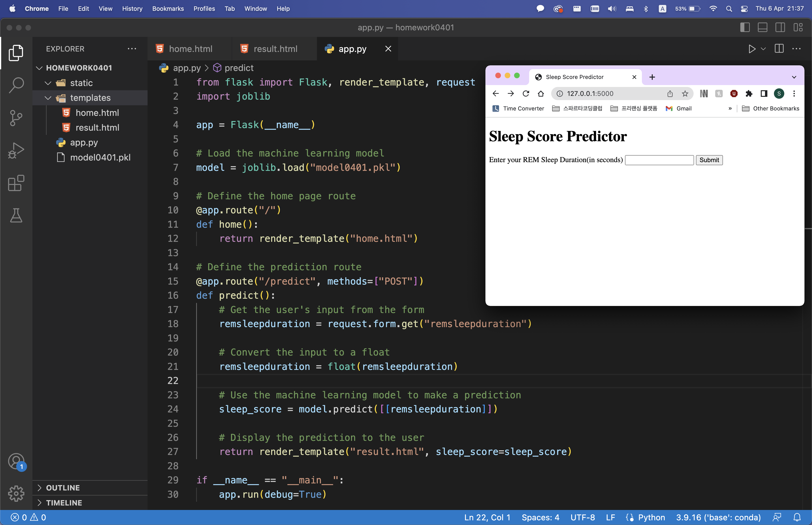This screenshot has height=525, width=812.
Task: Click the Chrome forward arrow
Action: click(511, 93)
